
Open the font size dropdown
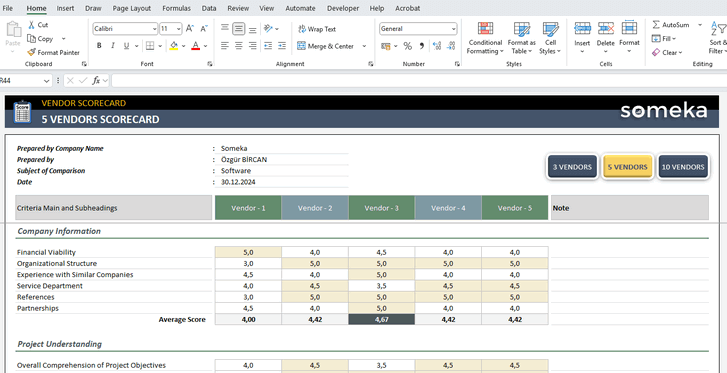tap(179, 29)
